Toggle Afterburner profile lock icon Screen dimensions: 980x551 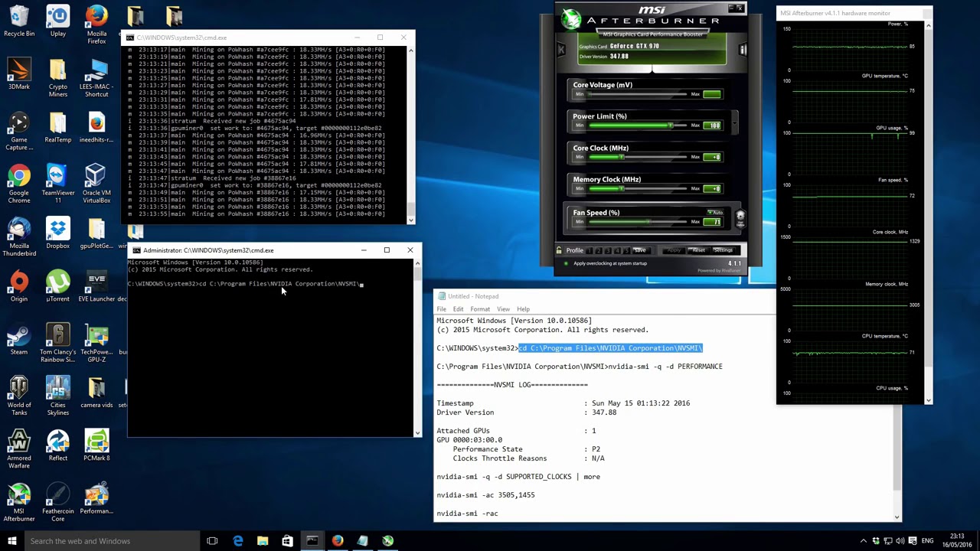pyautogui.click(x=560, y=250)
